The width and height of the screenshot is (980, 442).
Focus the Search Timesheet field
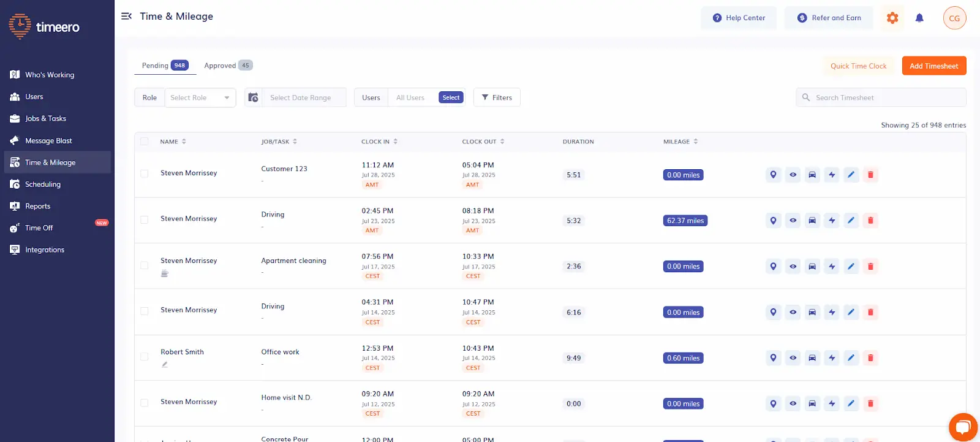pos(881,97)
